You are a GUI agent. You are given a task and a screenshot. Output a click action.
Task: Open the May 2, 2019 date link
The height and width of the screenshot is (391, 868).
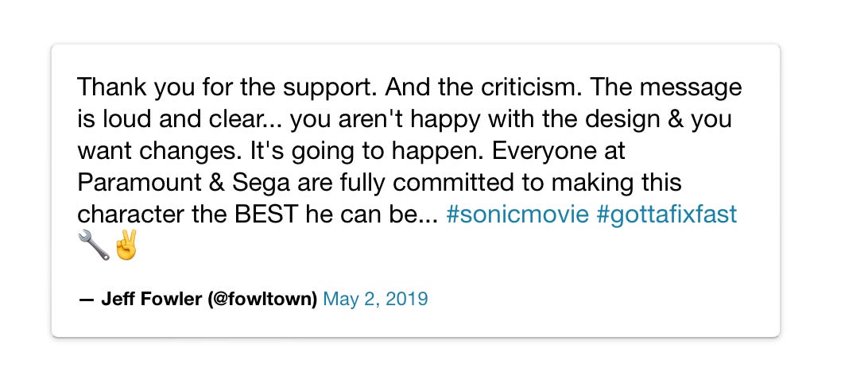(375, 300)
